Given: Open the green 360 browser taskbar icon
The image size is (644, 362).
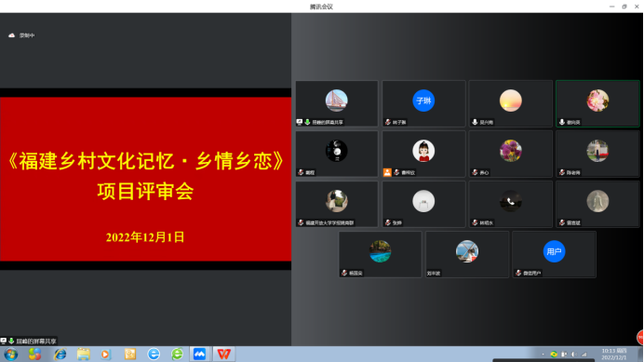Looking at the screenshot, I should click(x=177, y=355).
